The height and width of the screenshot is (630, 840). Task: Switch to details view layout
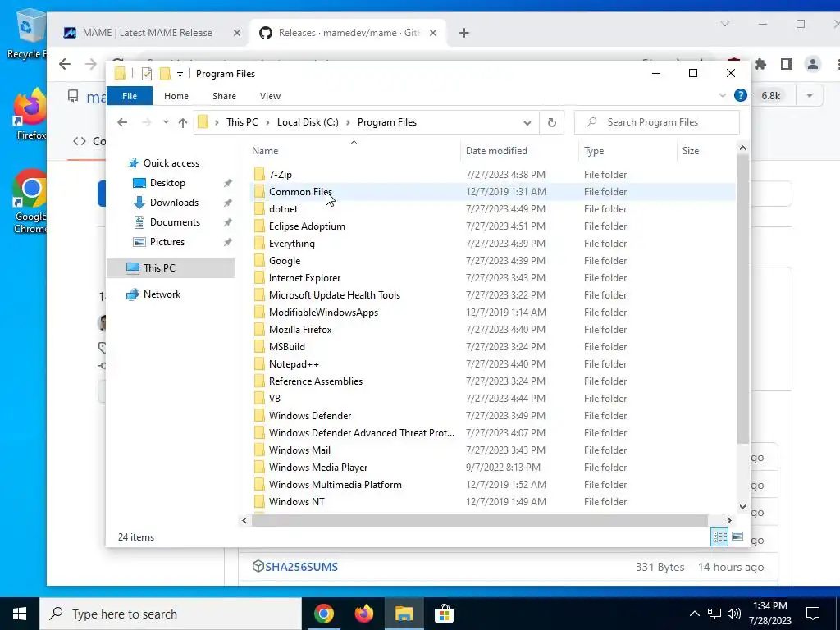(x=719, y=536)
